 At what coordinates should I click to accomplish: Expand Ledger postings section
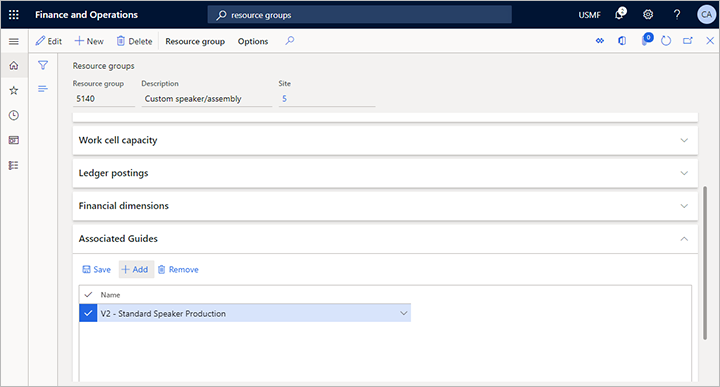click(x=385, y=173)
